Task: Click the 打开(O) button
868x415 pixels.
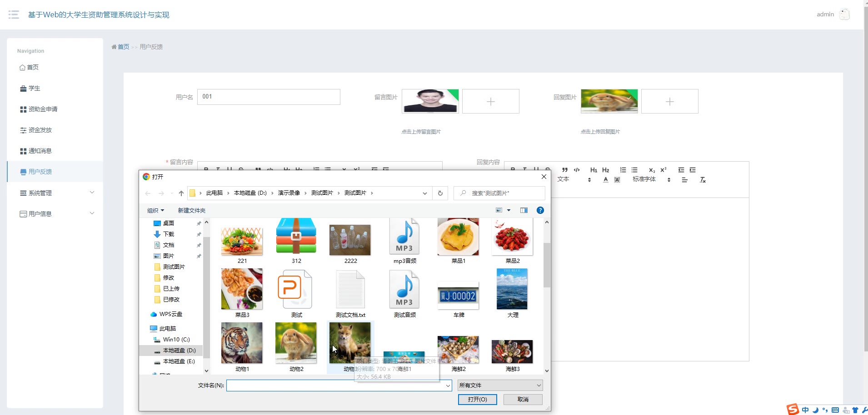Action: click(477, 399)
